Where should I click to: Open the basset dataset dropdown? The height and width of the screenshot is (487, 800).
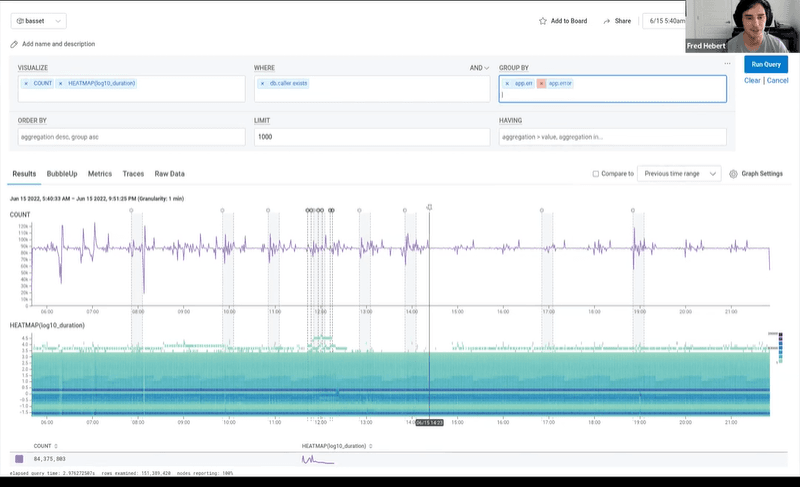pyautogui.click(x=40, y=20)
